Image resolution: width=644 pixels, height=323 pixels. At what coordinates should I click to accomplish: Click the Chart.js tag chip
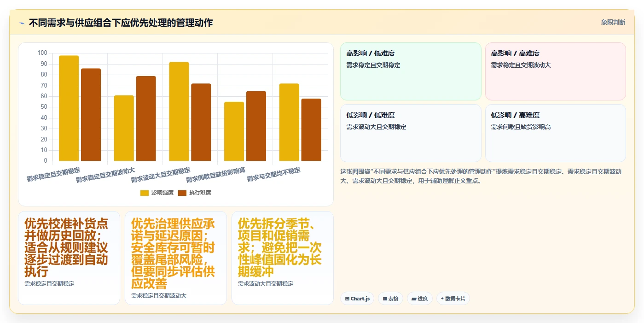357,299
